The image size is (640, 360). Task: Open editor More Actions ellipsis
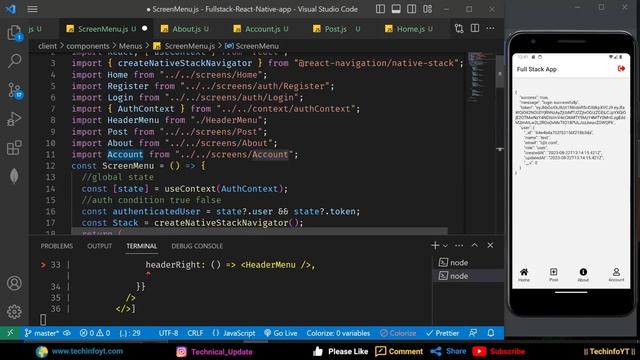pyautogui.click(x=490, y=29)
